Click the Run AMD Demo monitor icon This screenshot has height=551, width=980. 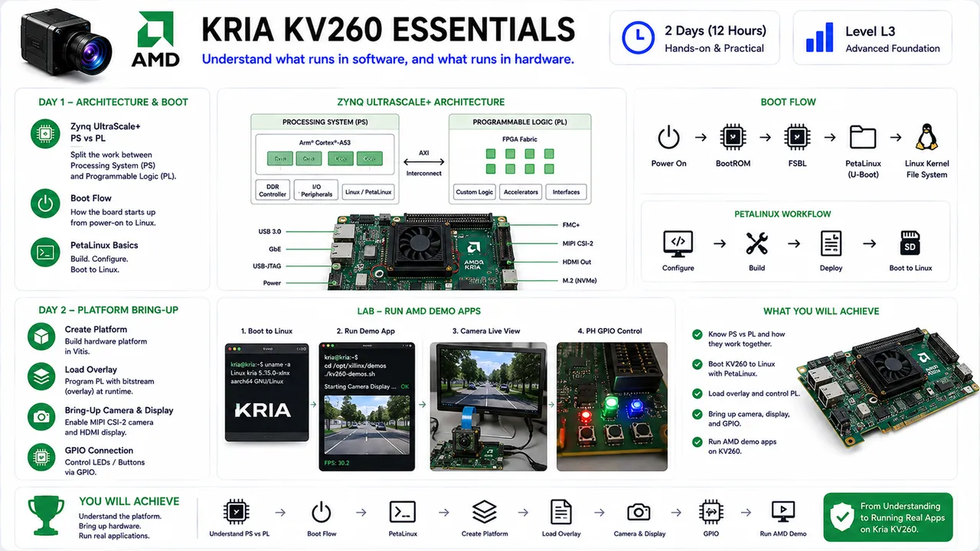(782, 512)
